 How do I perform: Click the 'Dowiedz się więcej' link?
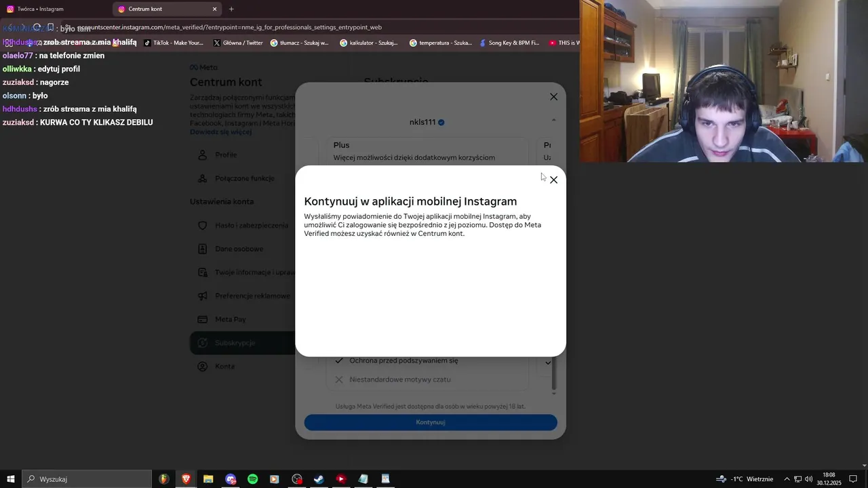tap(220, 131)
